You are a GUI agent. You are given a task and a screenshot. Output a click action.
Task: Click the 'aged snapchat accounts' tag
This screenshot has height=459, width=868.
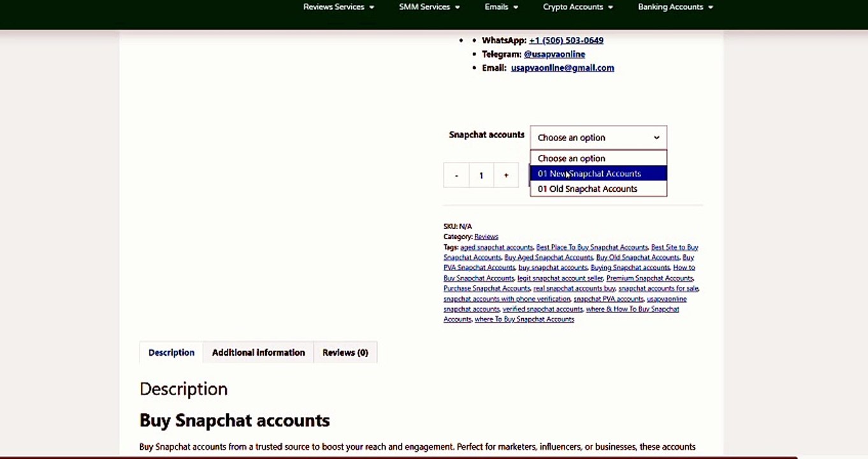point(496,247)
